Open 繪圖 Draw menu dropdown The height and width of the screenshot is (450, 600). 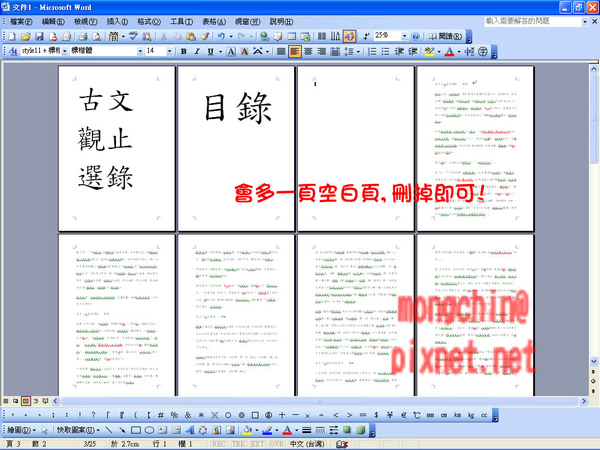(21, 430)
